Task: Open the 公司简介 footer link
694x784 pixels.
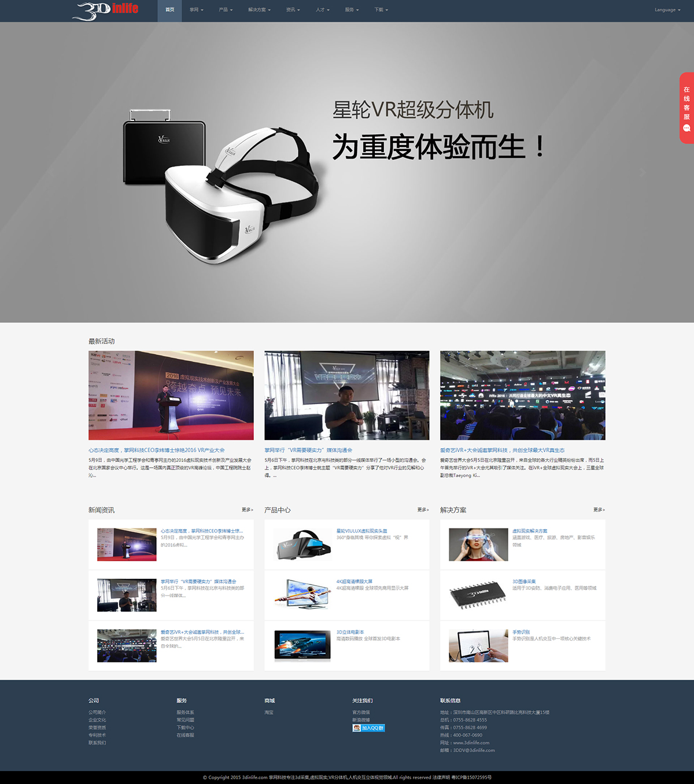Action: coord(97,712)
